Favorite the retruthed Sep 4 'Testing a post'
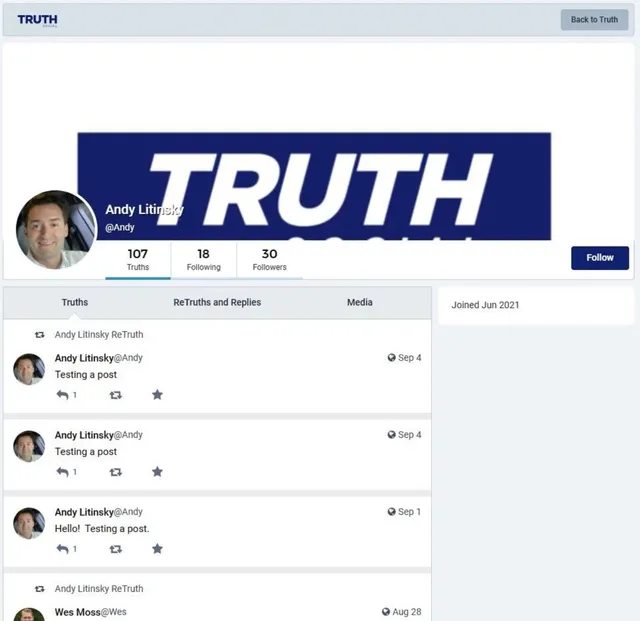This screenshot has height=621, width=640. coord(157,395)
